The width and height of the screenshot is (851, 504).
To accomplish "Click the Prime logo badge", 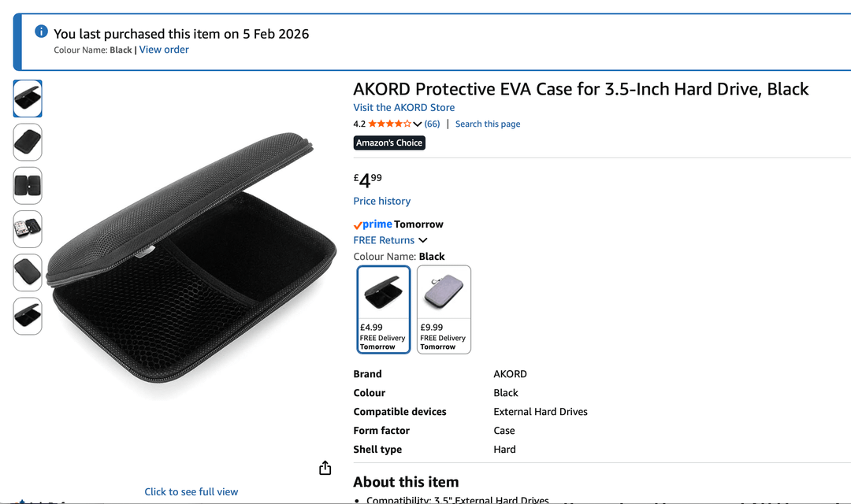I will pyautogui.click(x=373, y=224).
